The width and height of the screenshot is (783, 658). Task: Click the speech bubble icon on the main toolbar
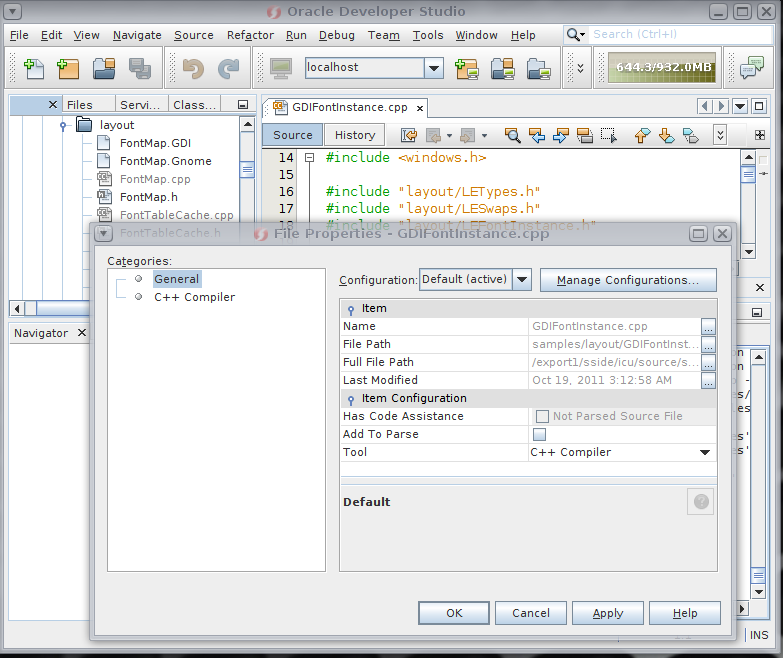(751, 68)
